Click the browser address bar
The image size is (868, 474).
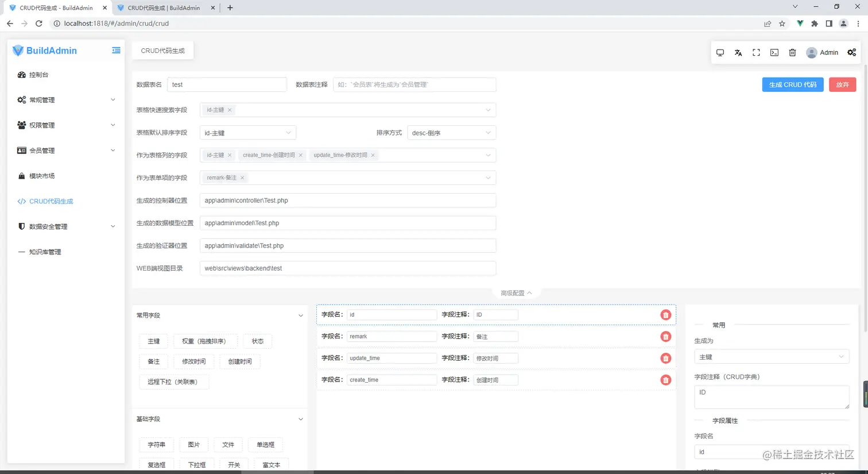coord(402,24)
